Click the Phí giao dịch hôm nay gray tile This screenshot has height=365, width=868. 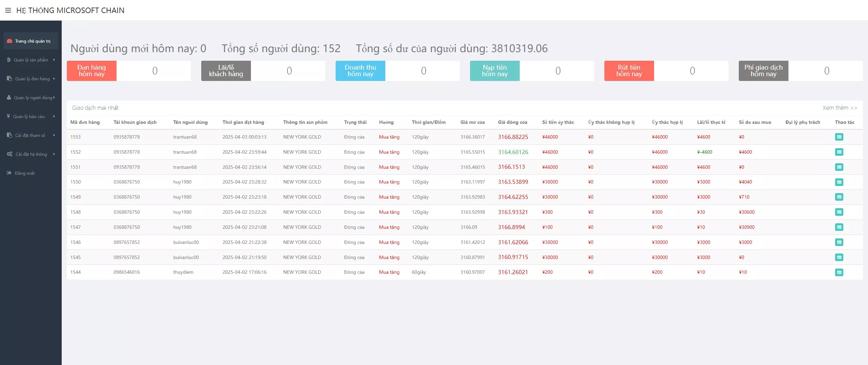pos(763,71)
